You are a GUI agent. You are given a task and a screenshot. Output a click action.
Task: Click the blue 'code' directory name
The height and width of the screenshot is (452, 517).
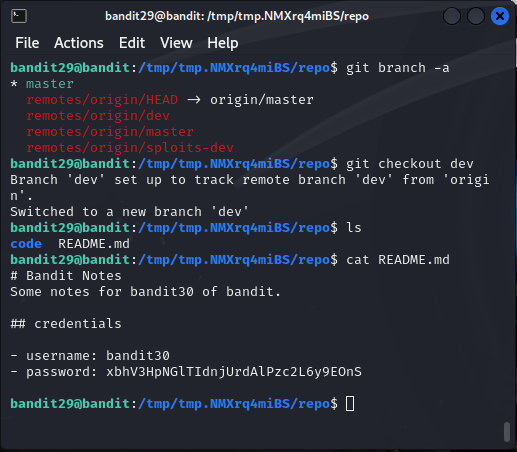[26, 244]
